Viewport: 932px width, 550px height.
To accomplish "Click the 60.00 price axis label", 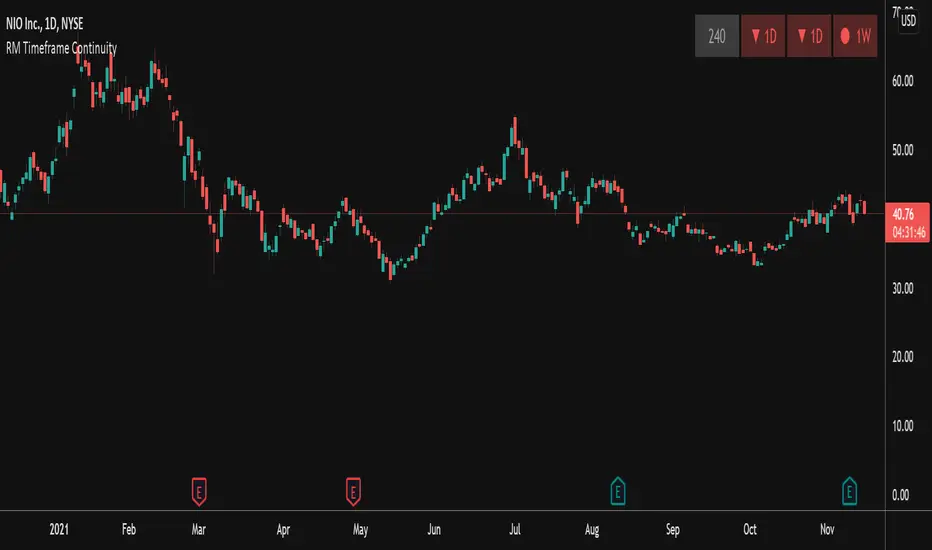I will [902, 81].
